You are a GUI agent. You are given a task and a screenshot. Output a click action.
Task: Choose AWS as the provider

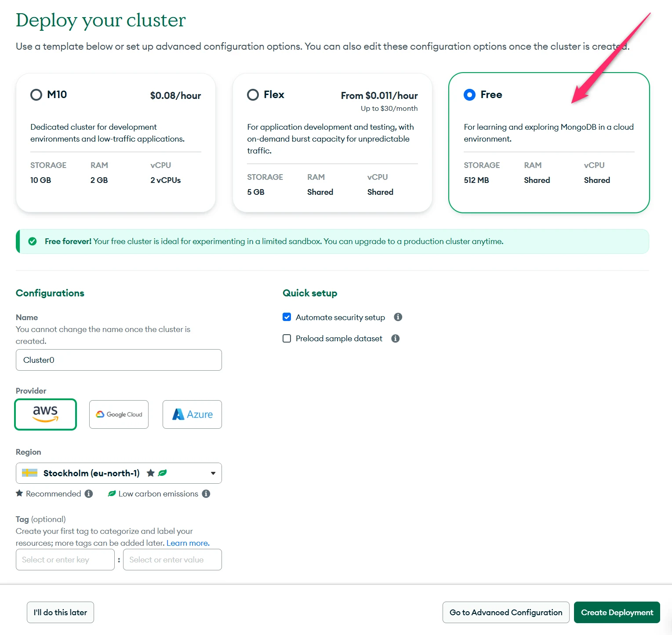point(45,414)
